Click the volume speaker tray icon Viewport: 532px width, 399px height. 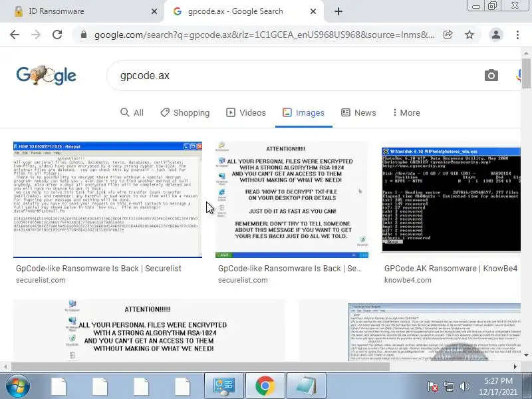[x=464, y=386]
